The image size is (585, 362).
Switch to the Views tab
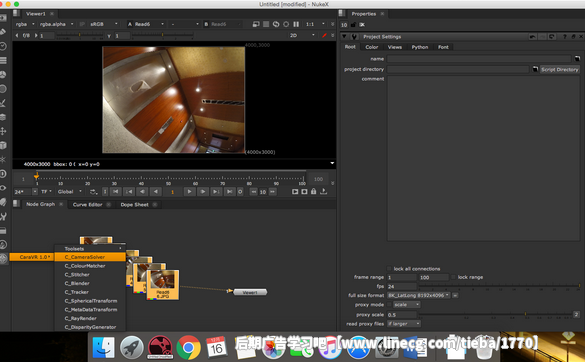click(x=395, y=47)
